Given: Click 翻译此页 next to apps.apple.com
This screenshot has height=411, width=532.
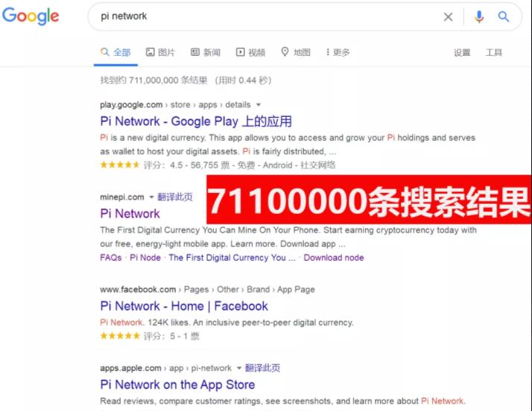Looking at the screenshot, I should pyautogui.click(x=262, y=369).
